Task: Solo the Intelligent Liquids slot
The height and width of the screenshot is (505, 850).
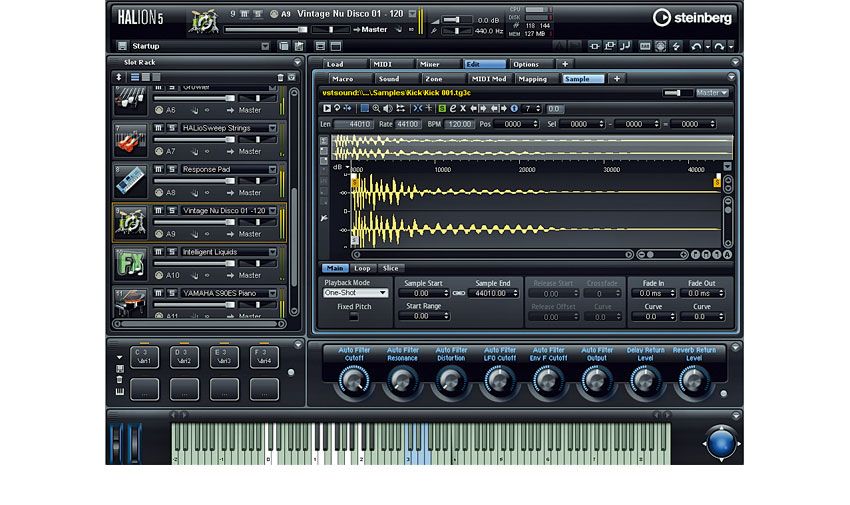Action: pyautogui.click(x=172, y=252)
